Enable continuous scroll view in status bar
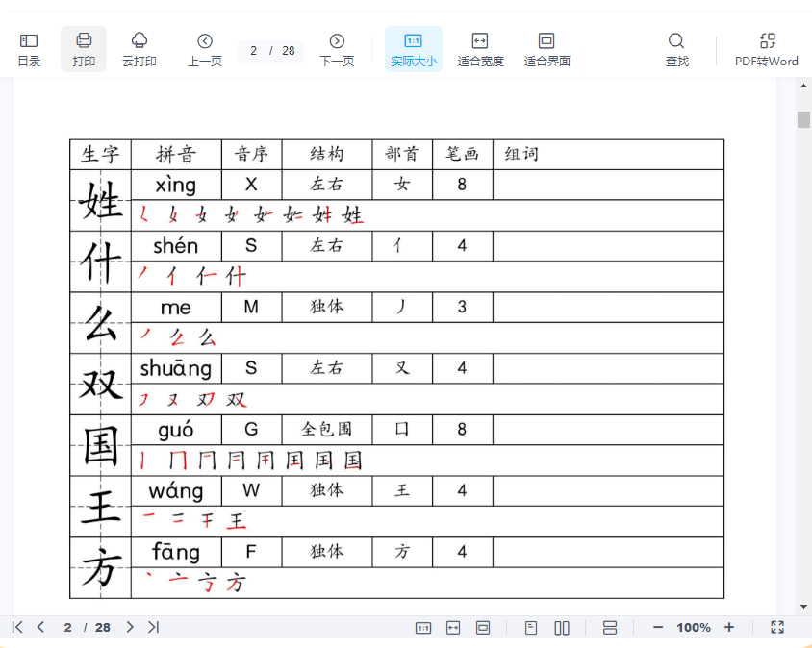The width and height of the screenshot is (812, 648). pyautogui.click(x=610, y=627)
